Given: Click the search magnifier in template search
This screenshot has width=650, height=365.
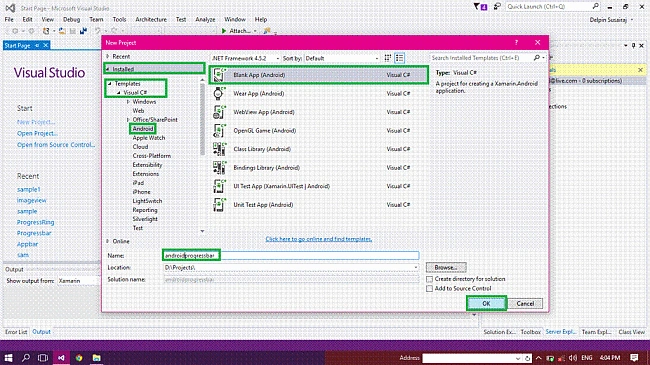Looking at the screenshot, I should (x=536, y=58).
